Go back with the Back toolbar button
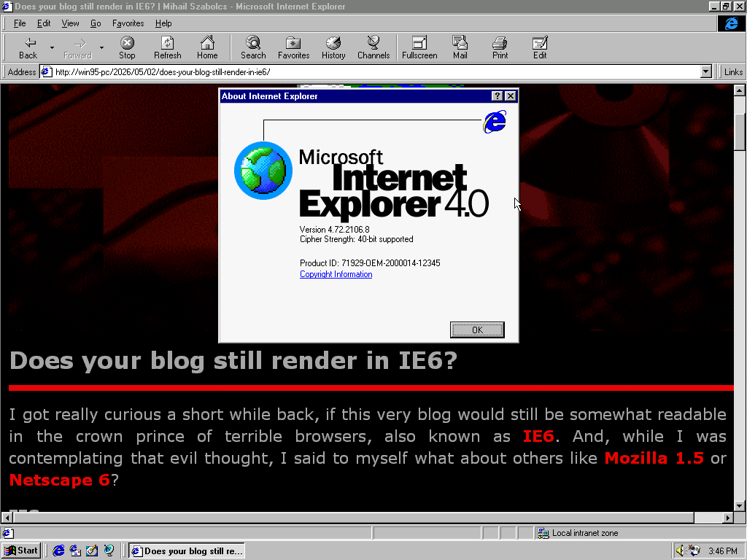 (x=28, y=47)
